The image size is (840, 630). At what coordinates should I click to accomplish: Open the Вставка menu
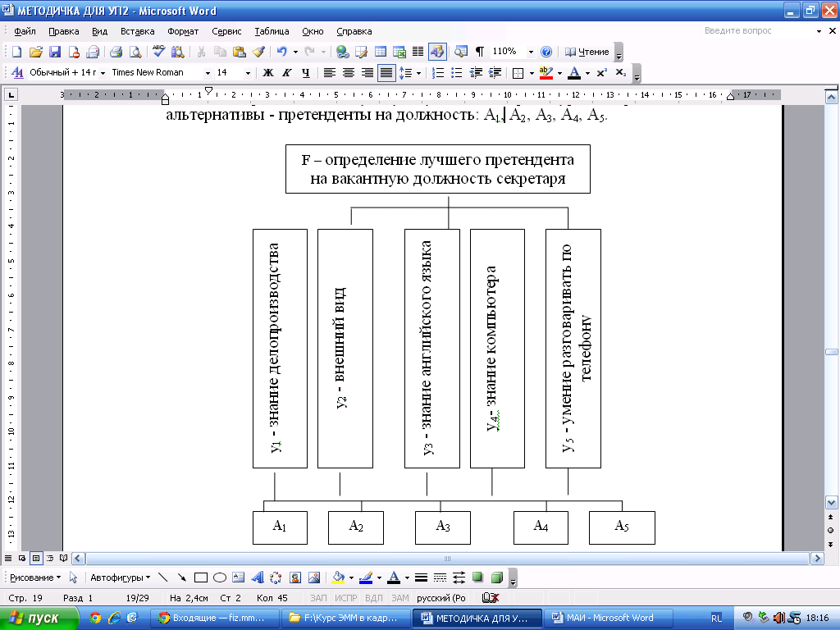pos(137,31)
